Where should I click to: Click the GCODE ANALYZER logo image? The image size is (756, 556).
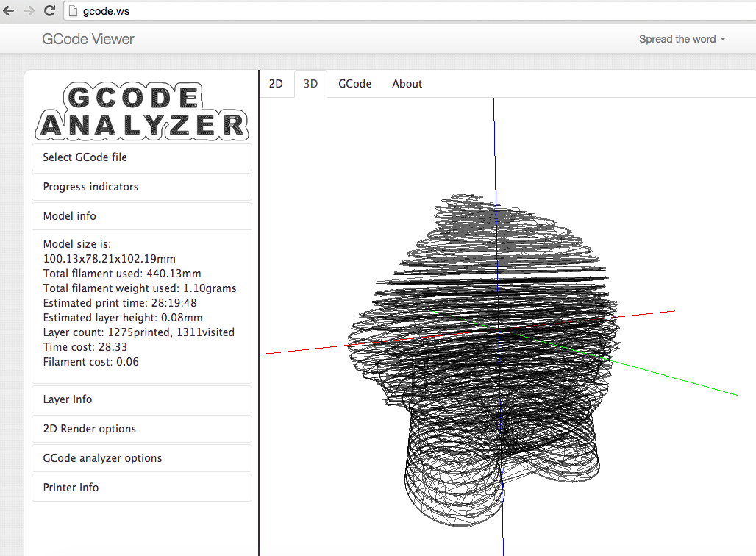click(141, 112)
